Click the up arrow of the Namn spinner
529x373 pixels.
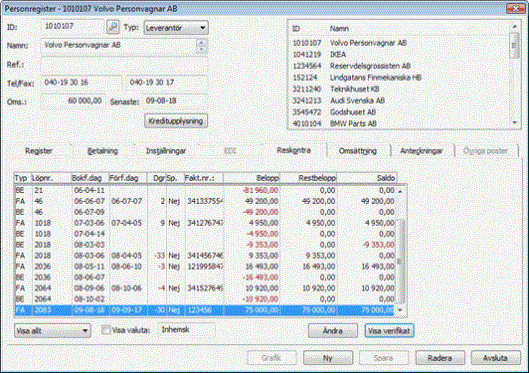pos(201,43)
